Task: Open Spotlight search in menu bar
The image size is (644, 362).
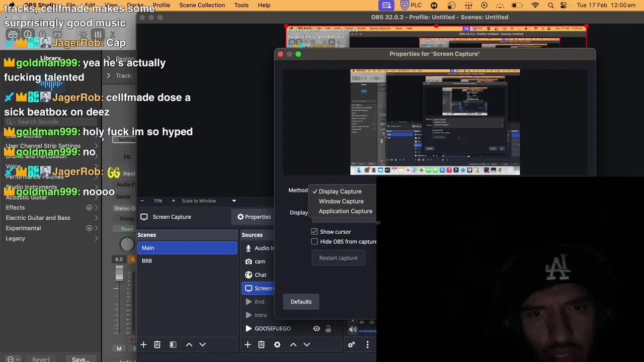Action: coord(550,5)
